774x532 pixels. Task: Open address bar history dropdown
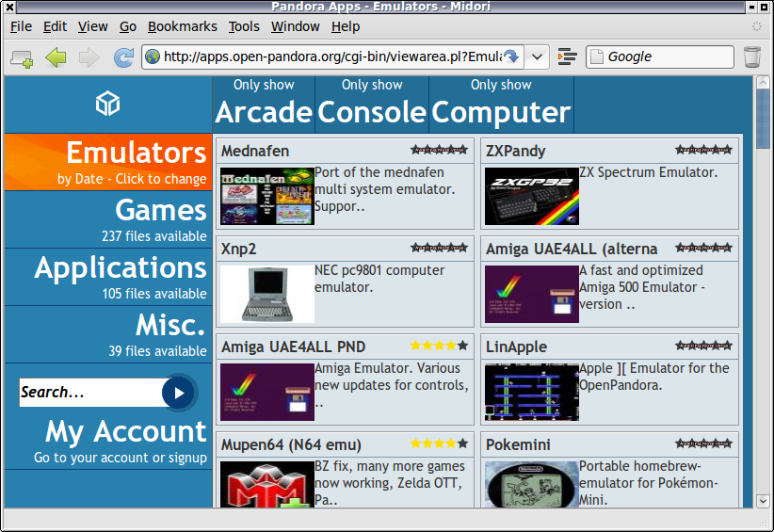coord(537,56)
